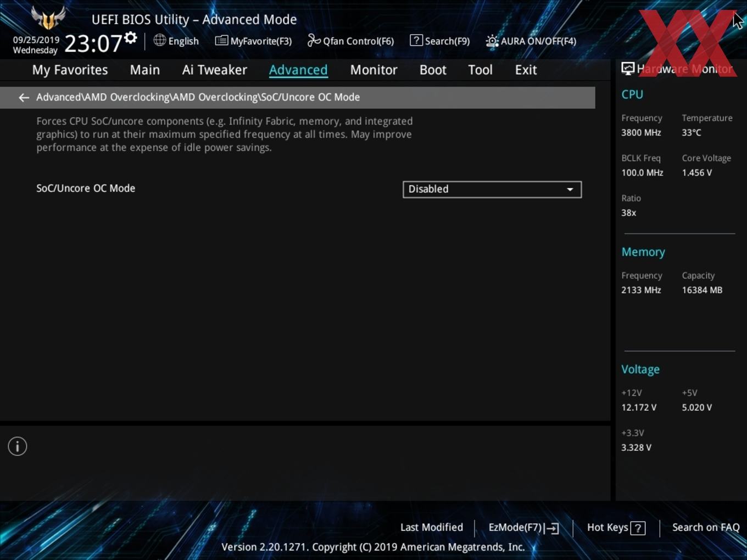Click the Voltage section heading

[x=640, y=369]
